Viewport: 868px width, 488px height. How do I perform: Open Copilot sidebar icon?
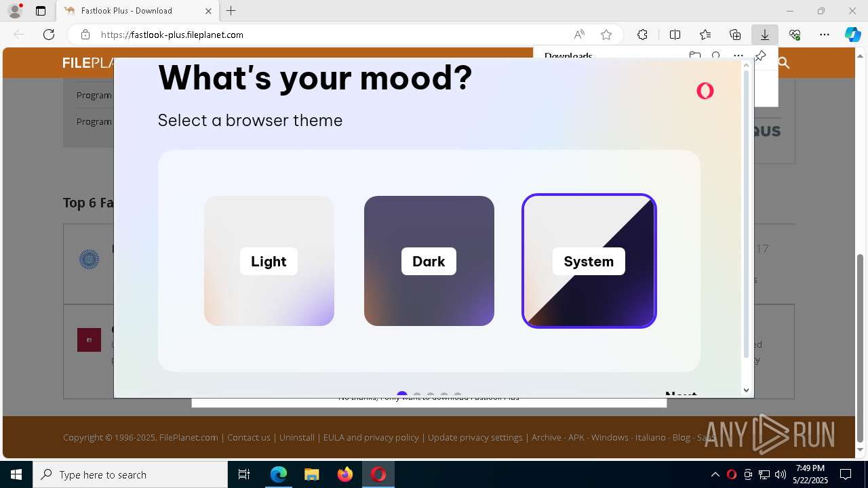pos(852,35)
